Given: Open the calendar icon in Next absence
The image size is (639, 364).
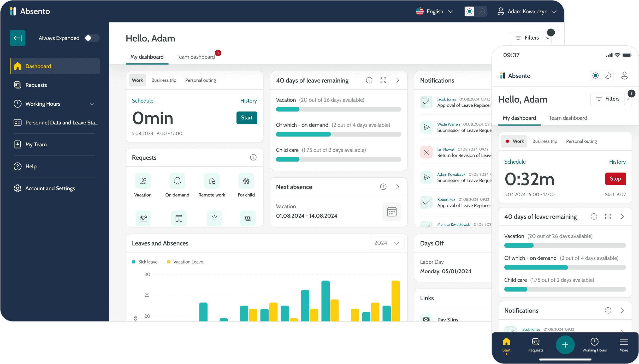Looking at the screenshot, I should click(x=392, y=212).
